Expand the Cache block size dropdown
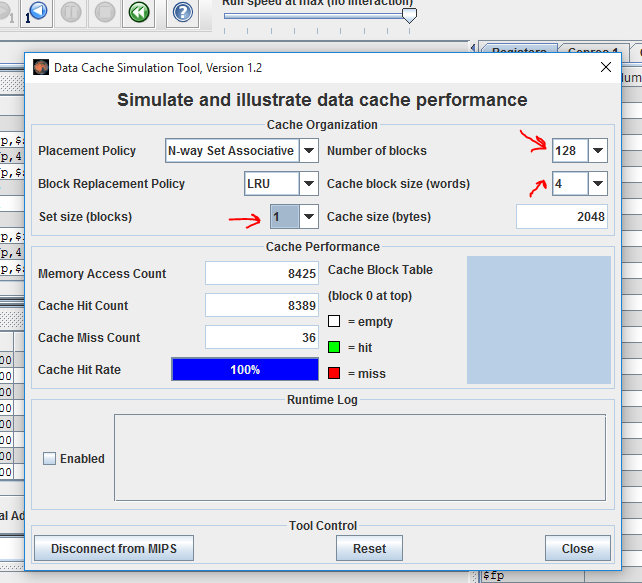This screenshot has height=583, width=642. [x=579, y=184]
